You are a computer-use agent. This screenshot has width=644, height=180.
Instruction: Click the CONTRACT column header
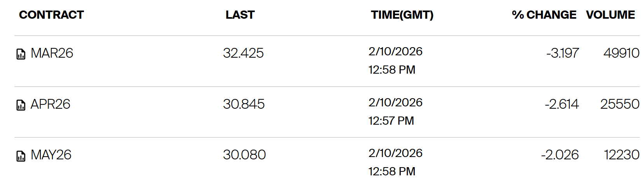51,15
